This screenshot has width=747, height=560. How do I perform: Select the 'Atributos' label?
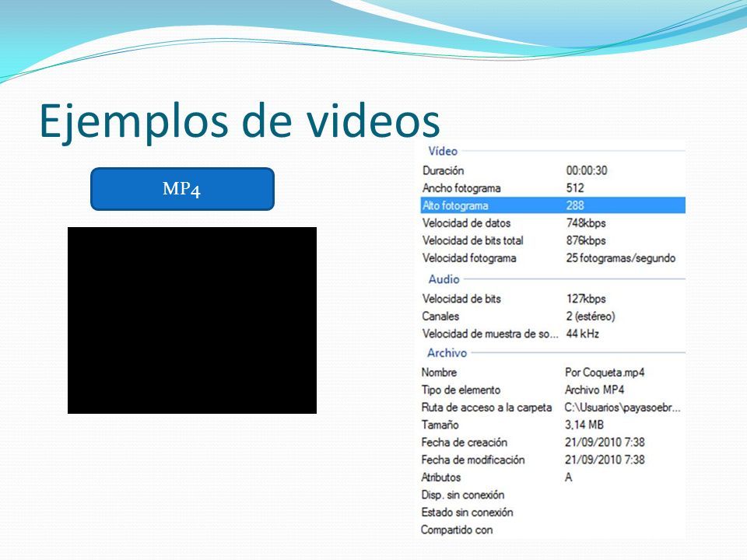point(441,477)
